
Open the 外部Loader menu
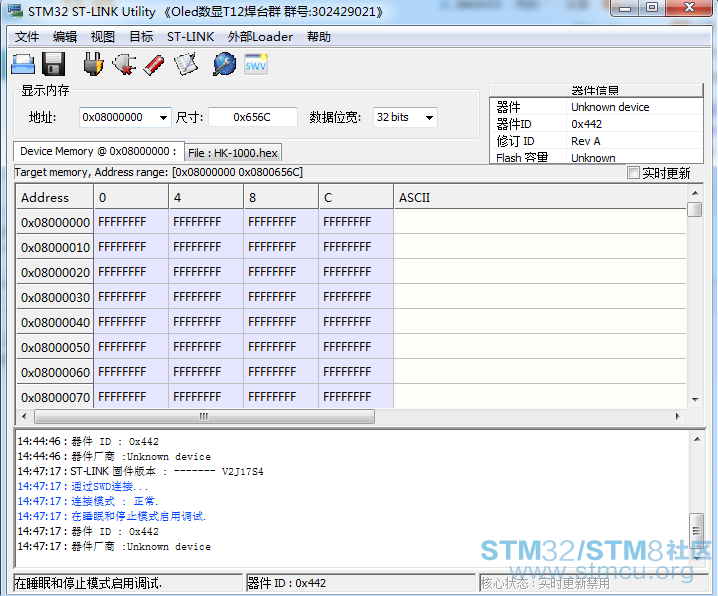click(x=260, y=37)
